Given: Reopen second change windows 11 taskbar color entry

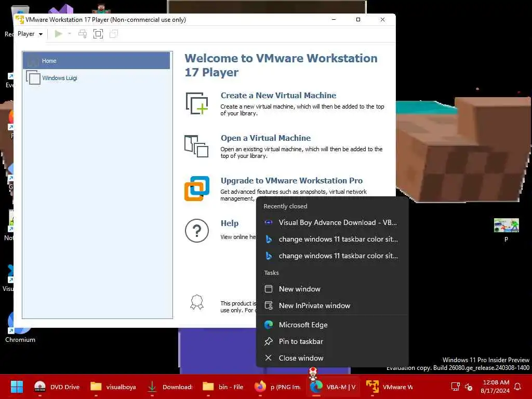Looking at the screenshot, I should pyautogui.click(x=332, y=256).
